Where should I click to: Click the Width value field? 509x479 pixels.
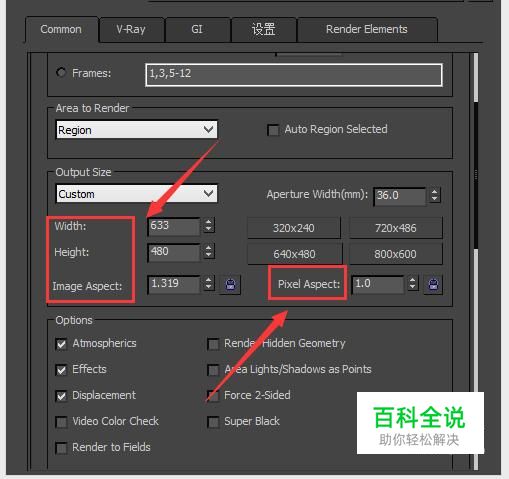click(x=174, y=226)
